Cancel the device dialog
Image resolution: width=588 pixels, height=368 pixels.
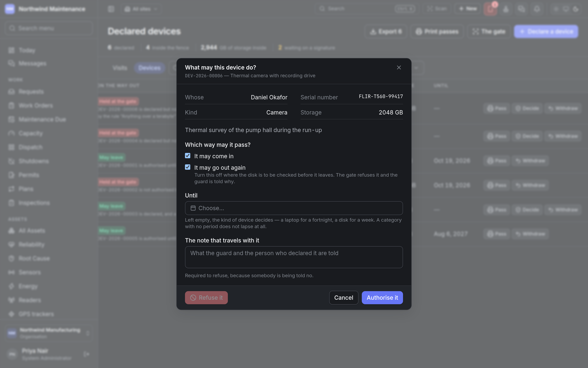(x=344, y=297)
